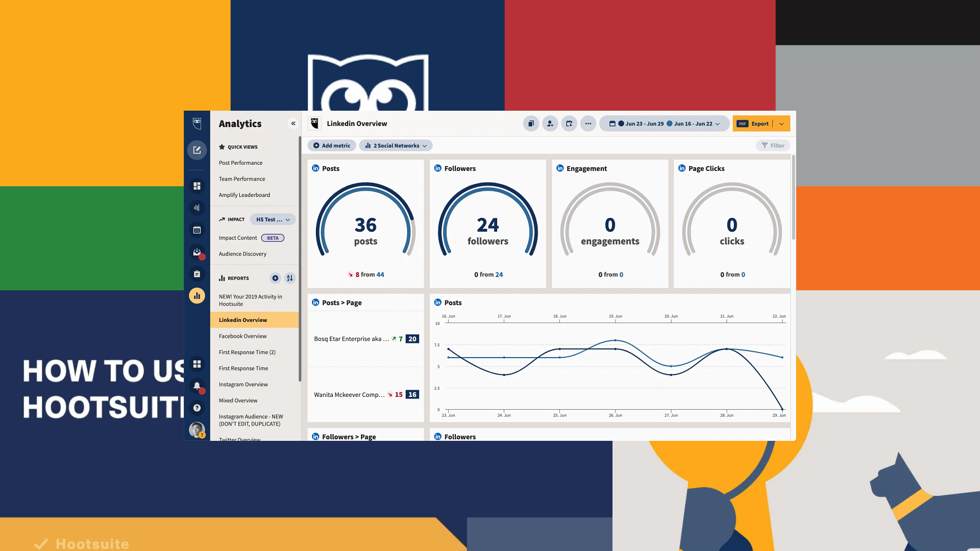Image resolution: width=980 pixels, height=551 pixels.
Task: Open the Inbox icon with red badge
Action: tap(197, 252)
